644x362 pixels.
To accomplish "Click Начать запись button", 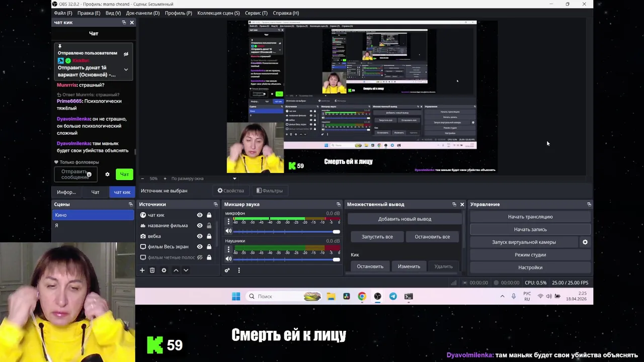I will click(x=530, y=229).
